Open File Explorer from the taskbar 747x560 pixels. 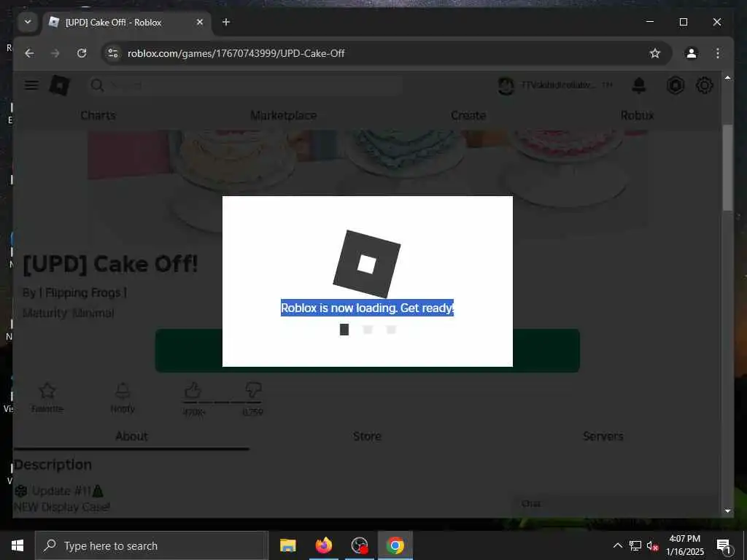click(287, 545)
